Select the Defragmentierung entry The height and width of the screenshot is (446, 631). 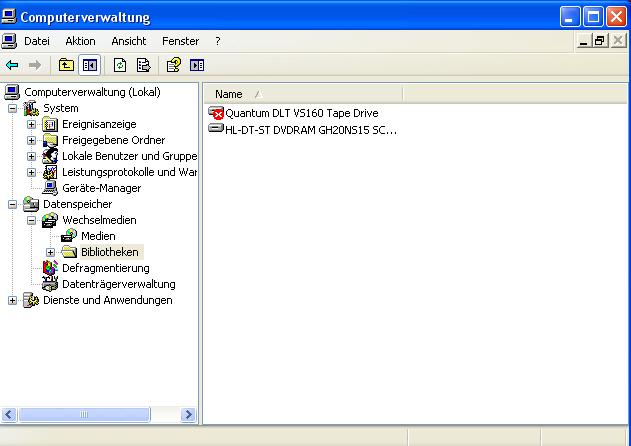(105, 268)
